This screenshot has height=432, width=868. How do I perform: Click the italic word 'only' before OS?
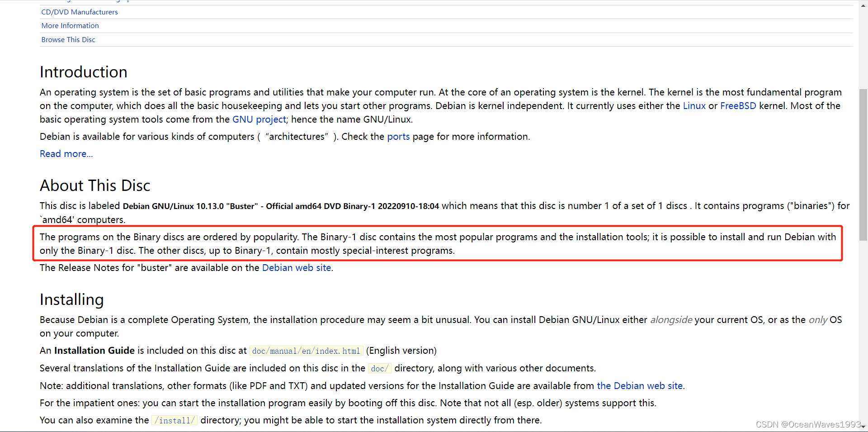tap(818, 320)
